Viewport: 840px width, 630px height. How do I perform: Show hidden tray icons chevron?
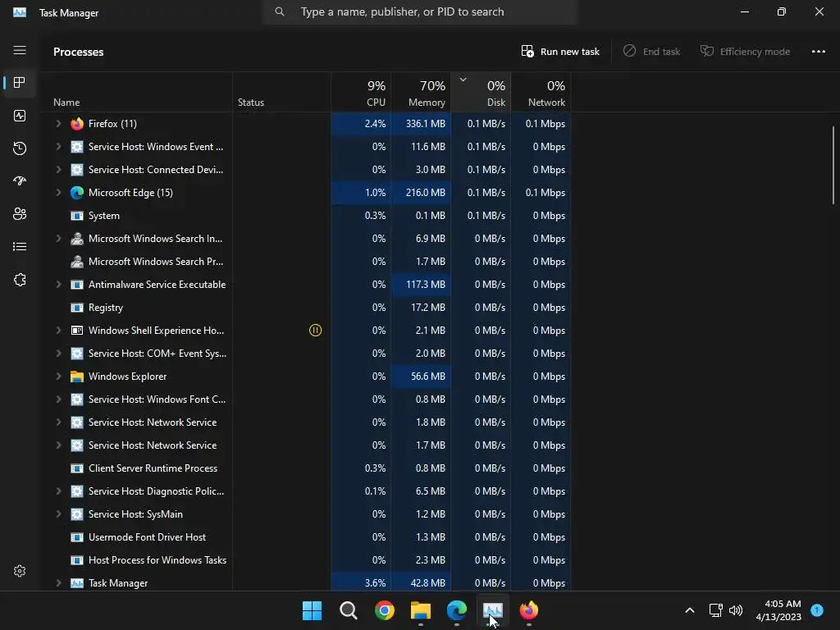[690, 610]
